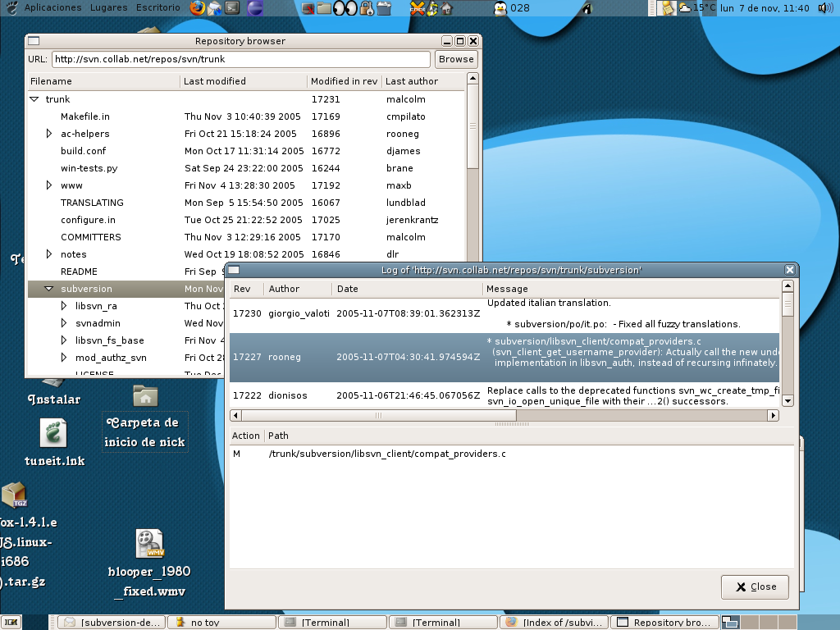Launch Firefox from the top panel

pos(197,8)
